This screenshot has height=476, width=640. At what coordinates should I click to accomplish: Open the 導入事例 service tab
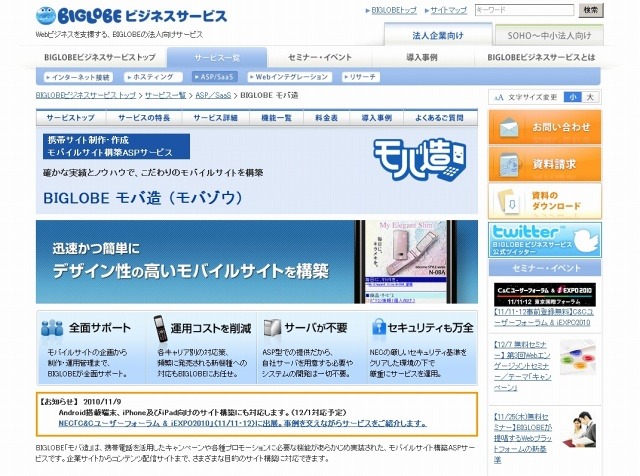tap(376, 118)
